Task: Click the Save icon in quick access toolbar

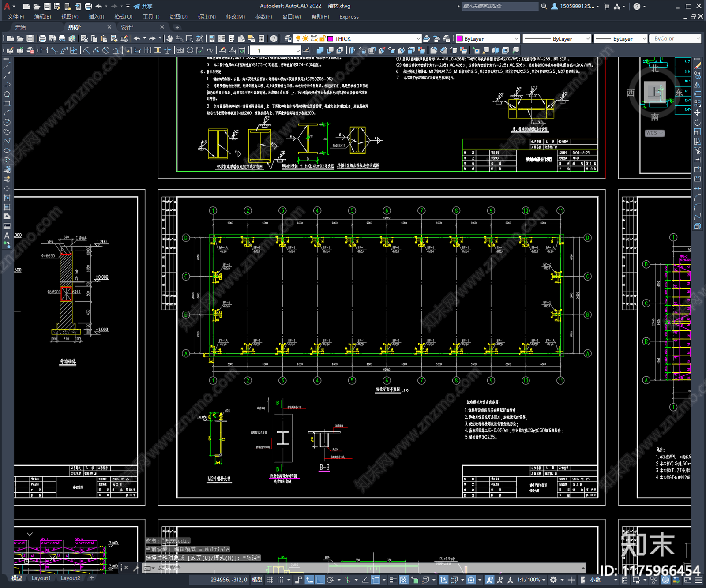Action: pyautogui.click(x=47, y=6)
